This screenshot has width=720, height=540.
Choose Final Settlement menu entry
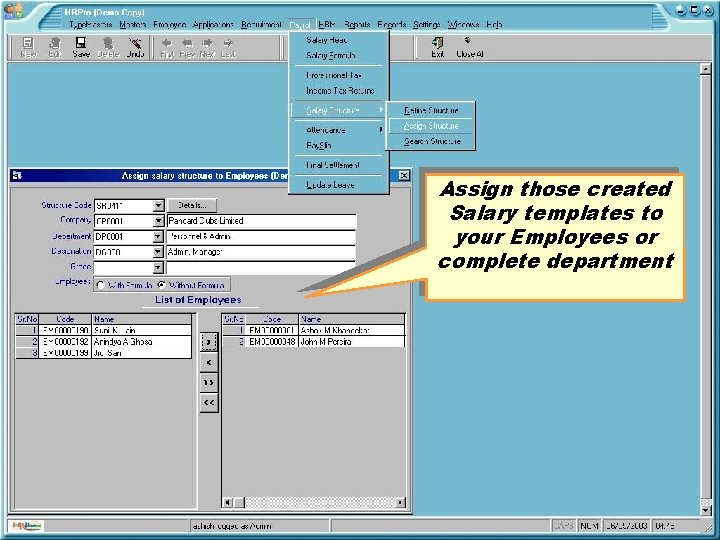point(338,165)
